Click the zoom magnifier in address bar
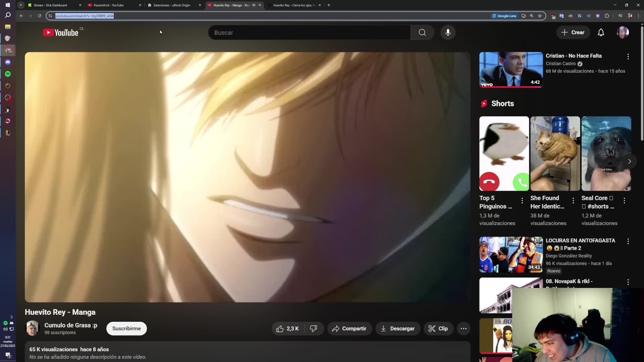The width and height of the screenshot is (644, 362). coord(532,16)
